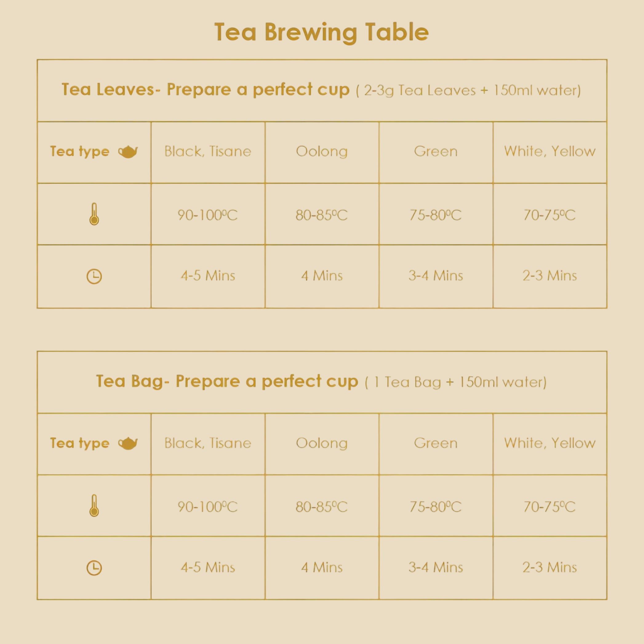The height and width of the screenshot is (644, 644).
Task: Click the clock icon in Tea Bag table
Action: click(x=94, y=568)
